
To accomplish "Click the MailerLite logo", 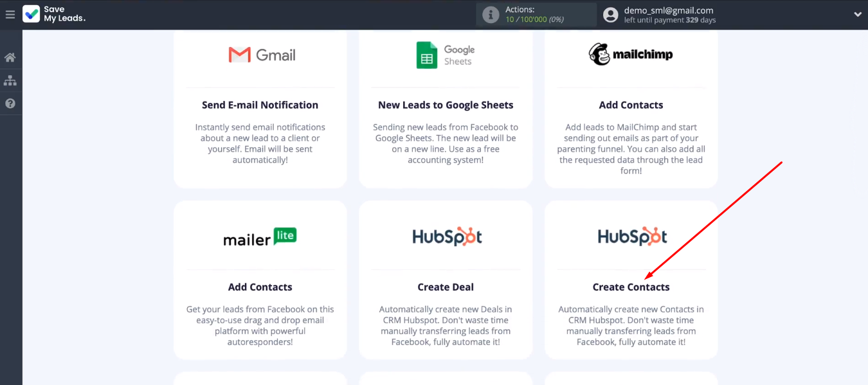I will click(x=260, y=237).
